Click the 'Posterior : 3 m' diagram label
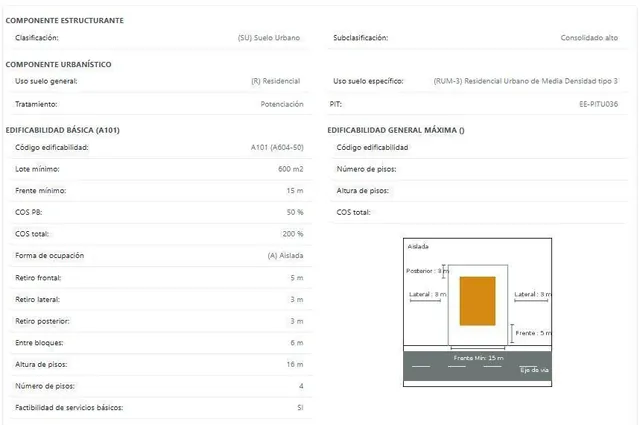This screenshot has width=640, height=425. coord(427,271)
